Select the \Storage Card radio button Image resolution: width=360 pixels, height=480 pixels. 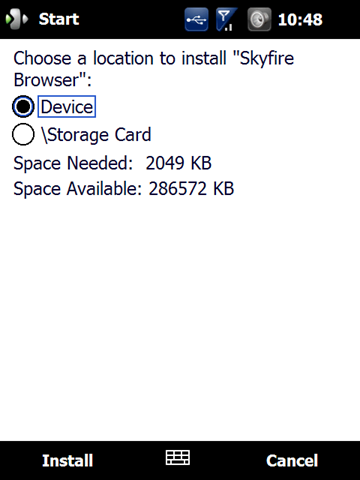click(23, 134)
